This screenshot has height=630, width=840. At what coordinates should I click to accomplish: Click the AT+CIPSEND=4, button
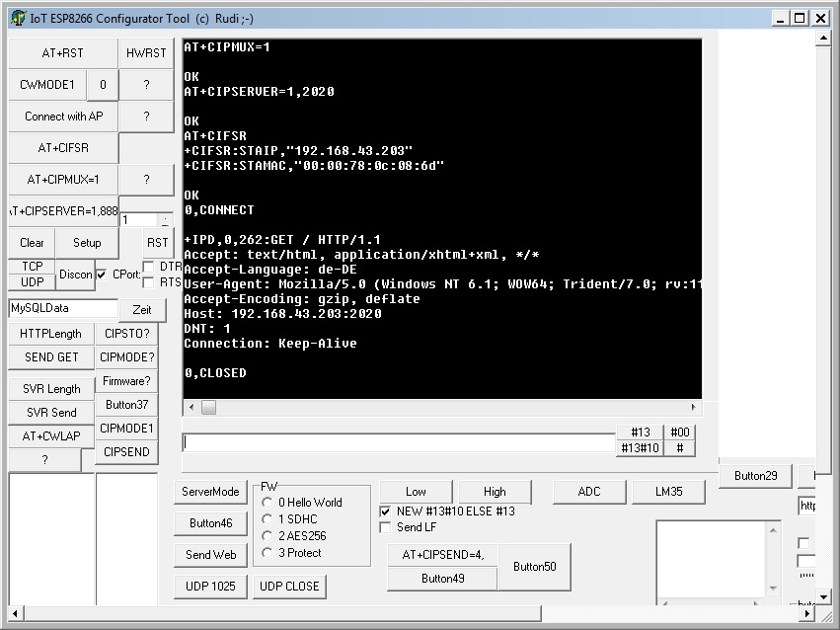[x=443, y=555]
